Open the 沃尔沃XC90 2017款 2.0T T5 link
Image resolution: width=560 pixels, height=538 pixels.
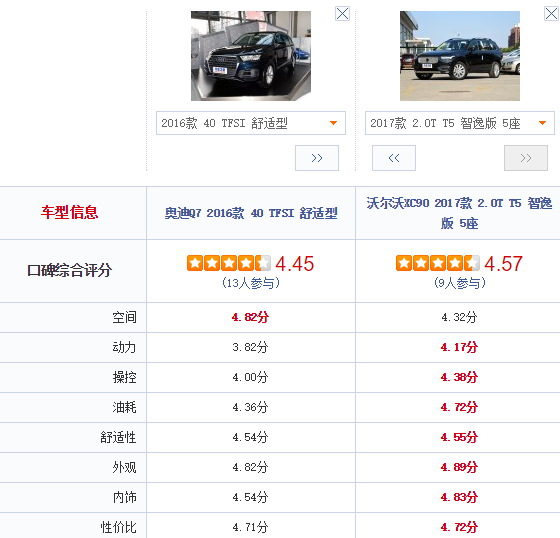click(x=459, y=213)
